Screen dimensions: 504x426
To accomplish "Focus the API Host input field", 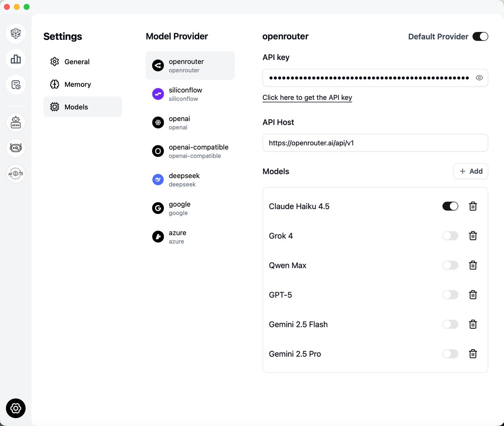I will point(375,143).
